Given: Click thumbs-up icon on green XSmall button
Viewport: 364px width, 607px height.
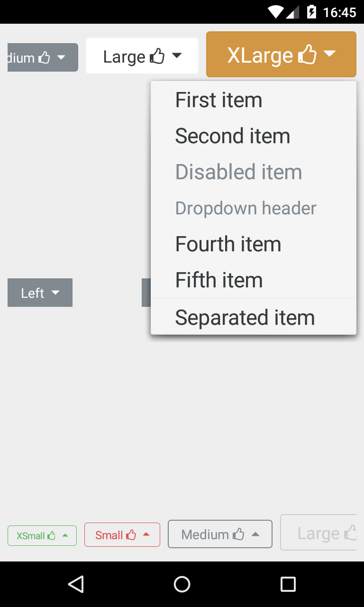Looking at the screenshot, I should [51, 536].
